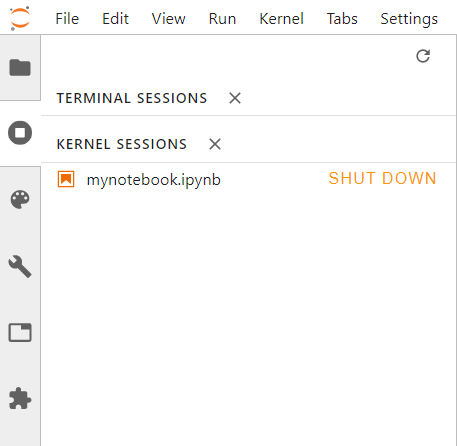Viewport: 457px width, 446px height.
Task: Click SHUT DOWN for mynotebook.ipynb
Action: [382, 178]
